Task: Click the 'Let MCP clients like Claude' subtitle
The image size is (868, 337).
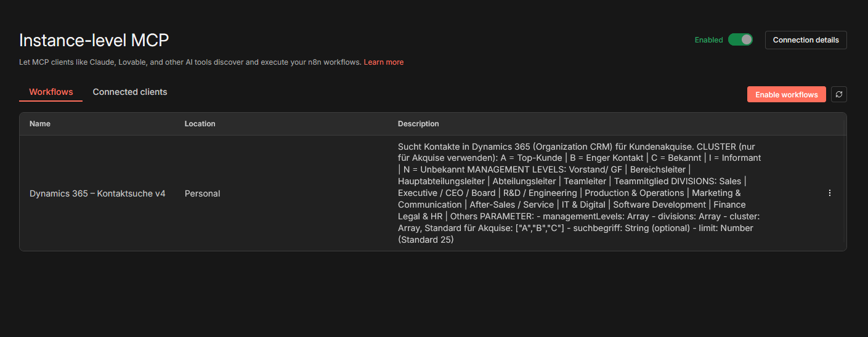Action: pyautogui.click(x=190, y=62)
